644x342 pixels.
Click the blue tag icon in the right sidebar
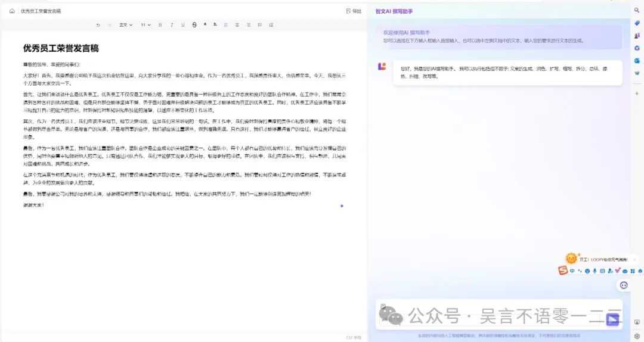(637, 23)
